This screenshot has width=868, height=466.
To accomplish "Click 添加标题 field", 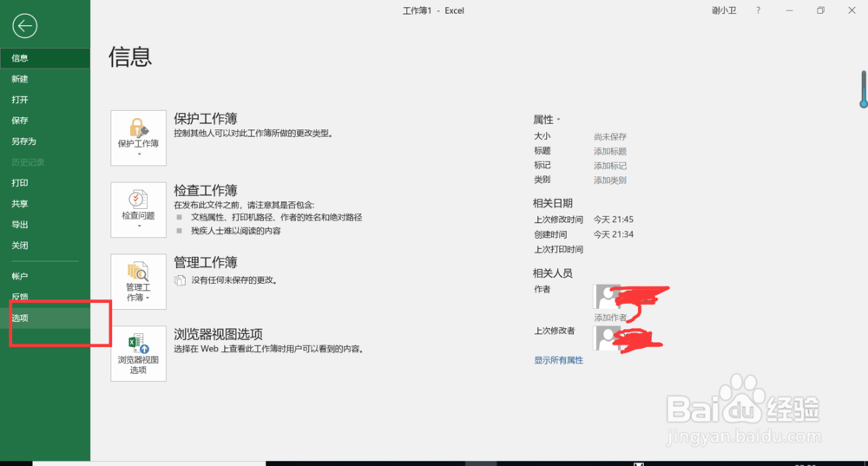I will (610, 151).
